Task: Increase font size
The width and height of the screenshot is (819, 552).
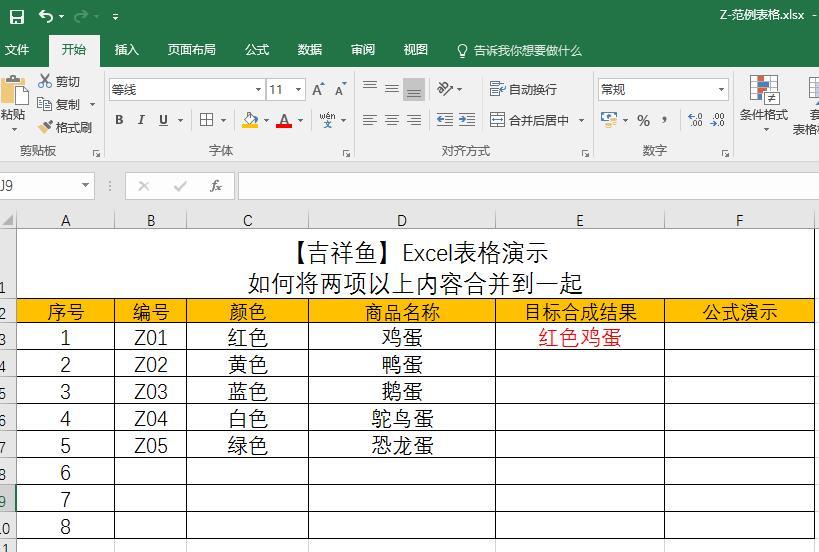Action: (318, 89)
